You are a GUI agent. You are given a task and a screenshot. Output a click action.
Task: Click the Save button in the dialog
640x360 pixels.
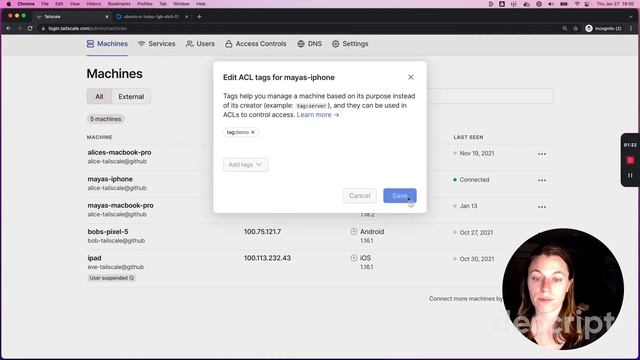400,196
